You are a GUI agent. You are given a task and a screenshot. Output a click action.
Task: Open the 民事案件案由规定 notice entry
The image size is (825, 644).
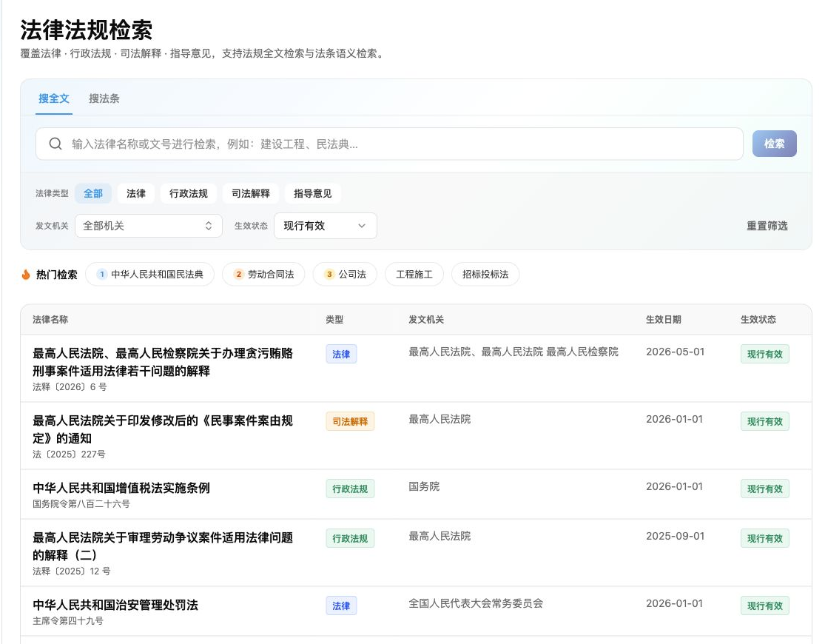pos(163,429)
